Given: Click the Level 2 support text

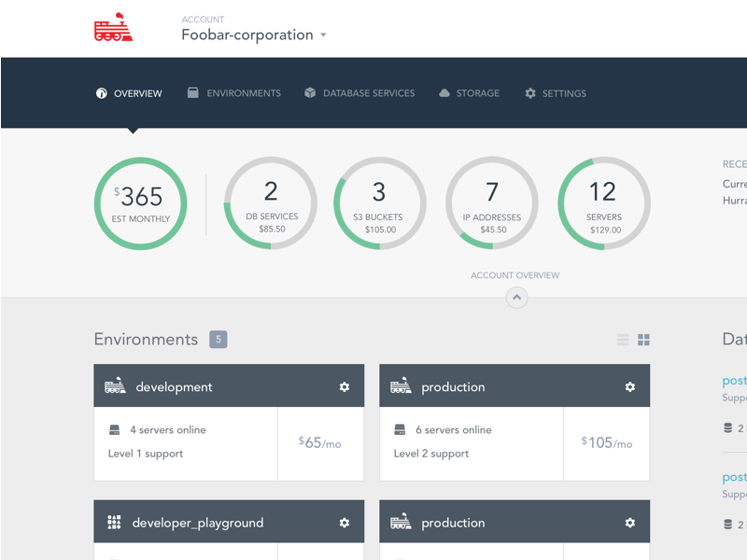Looking at the screenshot, I should tap(431, 454).
